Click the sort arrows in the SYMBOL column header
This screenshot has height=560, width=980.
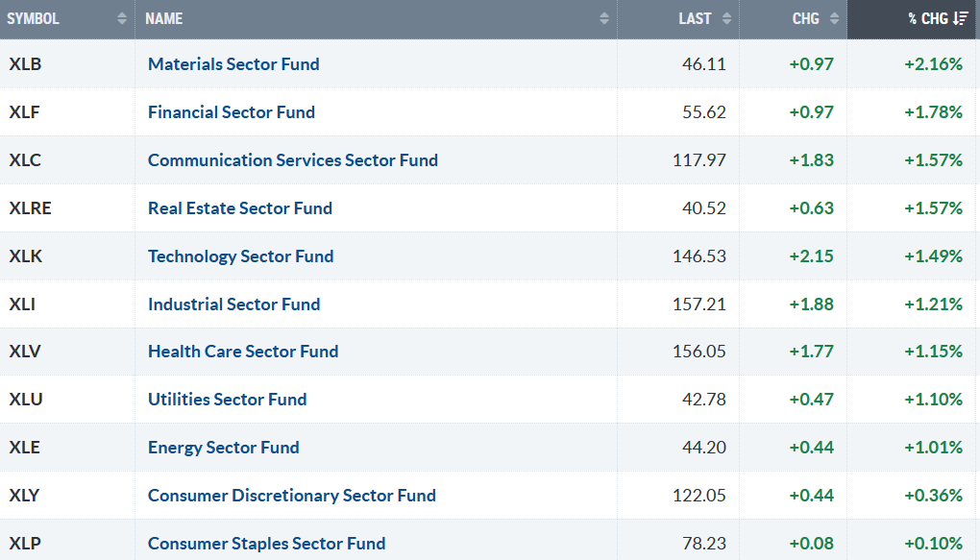122,18
